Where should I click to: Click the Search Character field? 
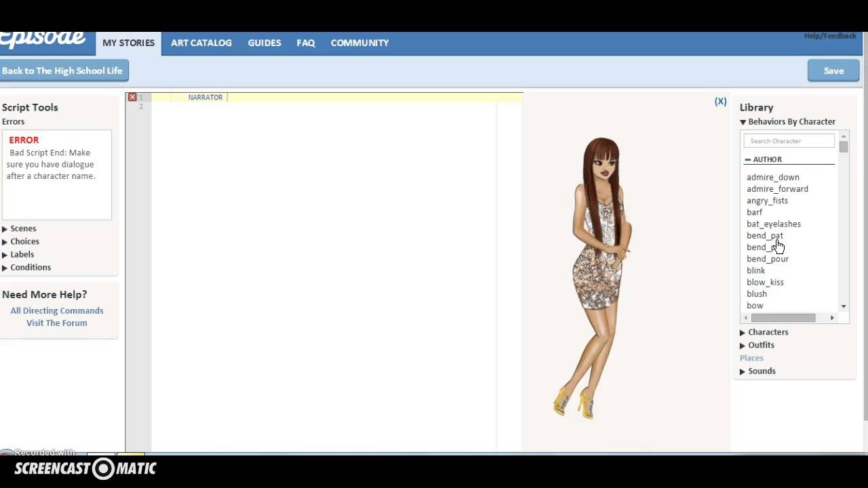[x=789, y=141]
